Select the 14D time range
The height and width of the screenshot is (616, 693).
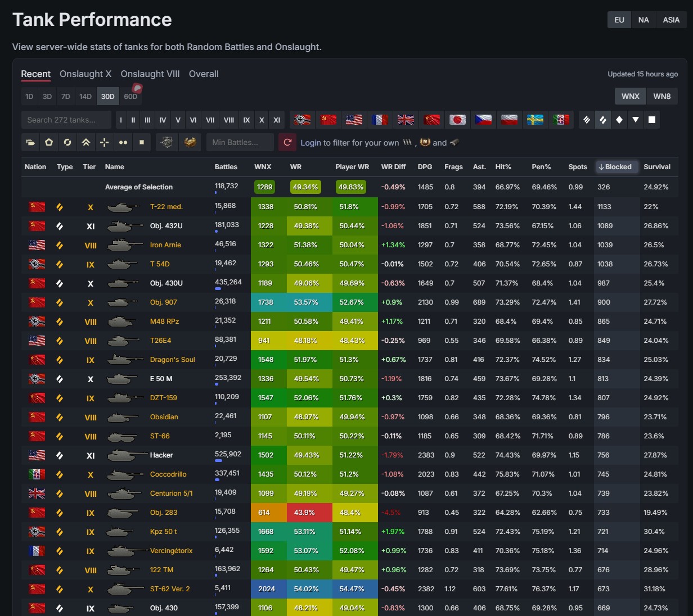pos(85,96)
